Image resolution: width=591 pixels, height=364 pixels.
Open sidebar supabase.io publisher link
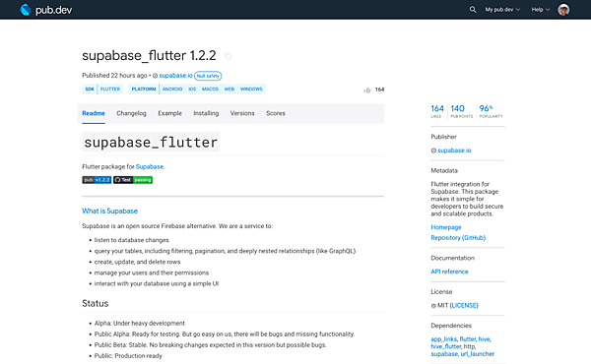coord(454,151)
